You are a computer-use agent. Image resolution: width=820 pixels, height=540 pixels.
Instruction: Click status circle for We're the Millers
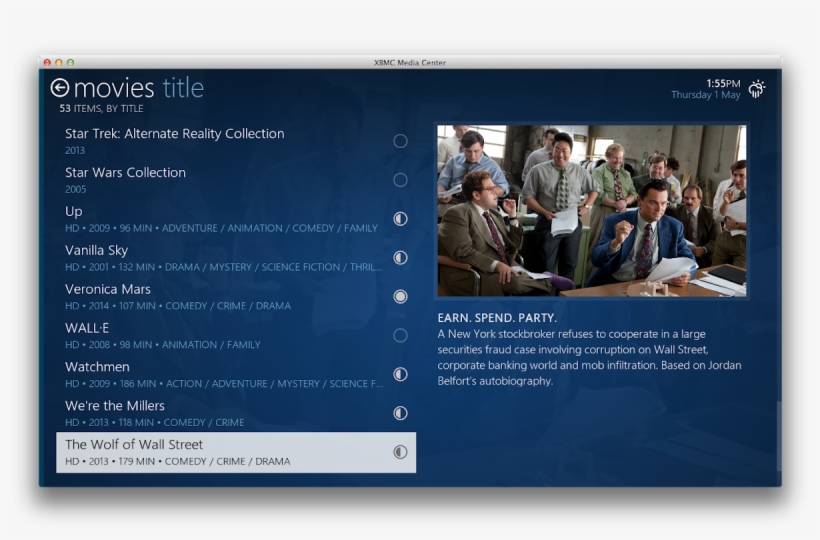(400, 413)
